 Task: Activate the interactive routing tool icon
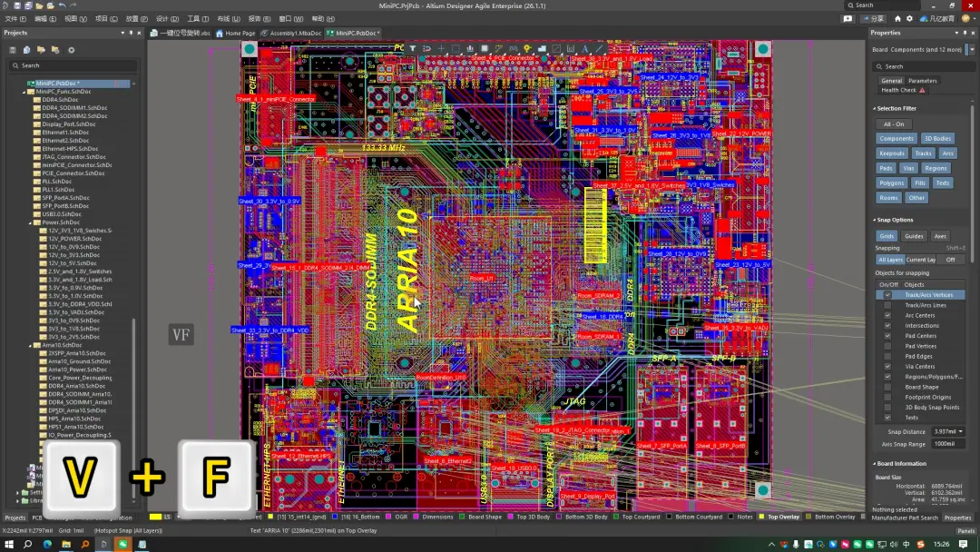499,48
